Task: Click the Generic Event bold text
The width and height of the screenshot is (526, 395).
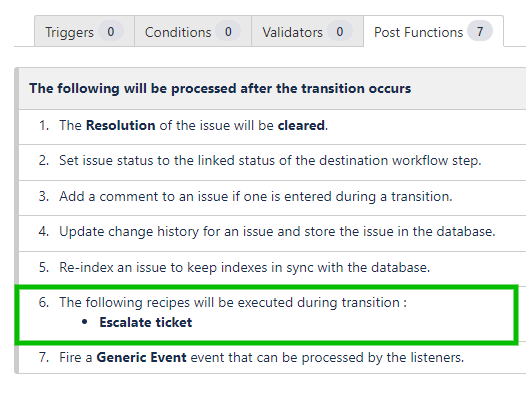Action: (x=141, y=357)
